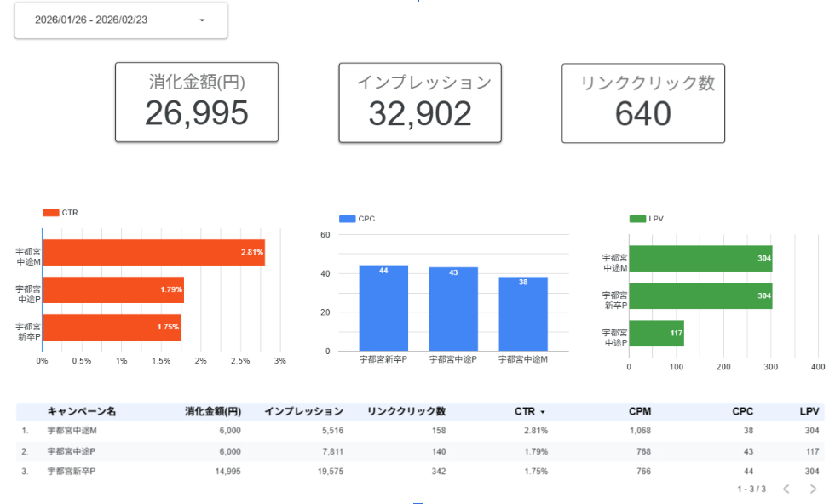Click the CTR column sort arrow
This screenshot has height=504, width=835.
543,412
